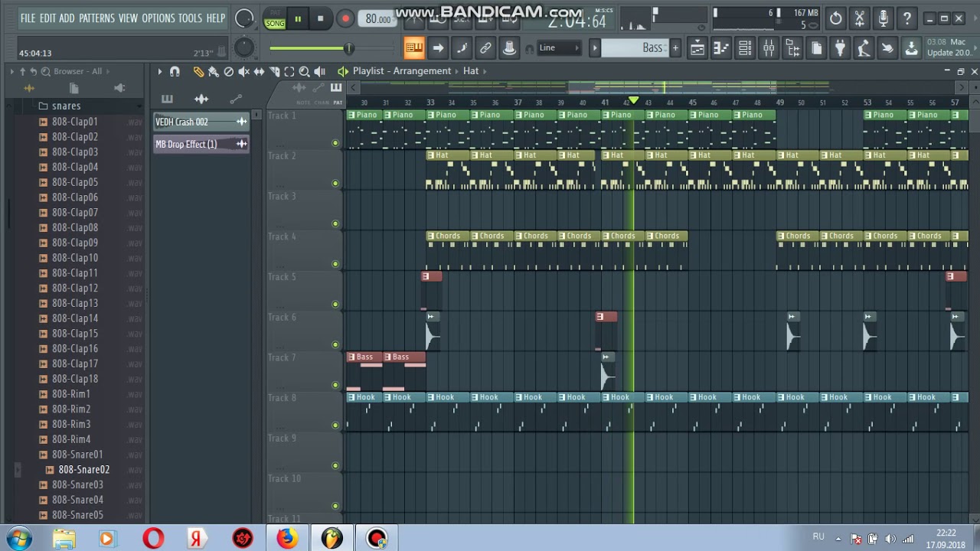Viewport: 980px width, 551px height.
Task: Open the OPTIONS menu
Action: 158,18
